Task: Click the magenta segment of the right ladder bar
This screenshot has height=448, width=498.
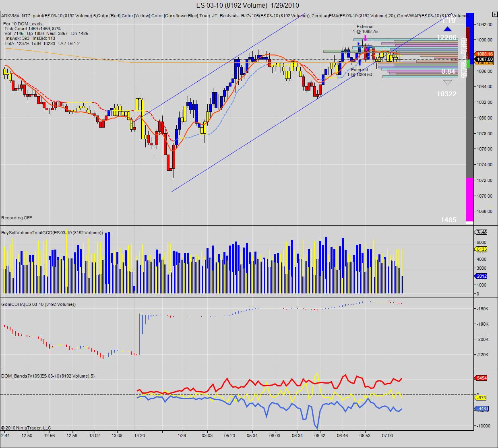Action: [x=469, y=200]
